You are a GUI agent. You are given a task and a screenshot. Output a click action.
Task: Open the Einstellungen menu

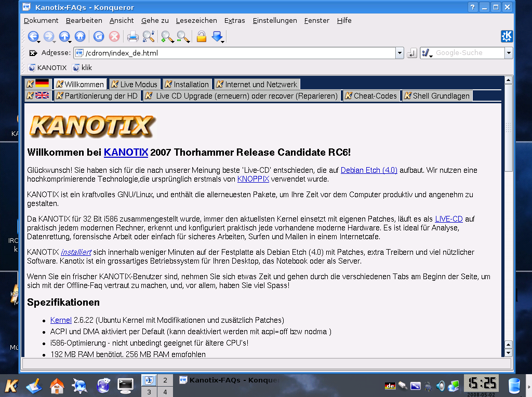coord(275,20)
